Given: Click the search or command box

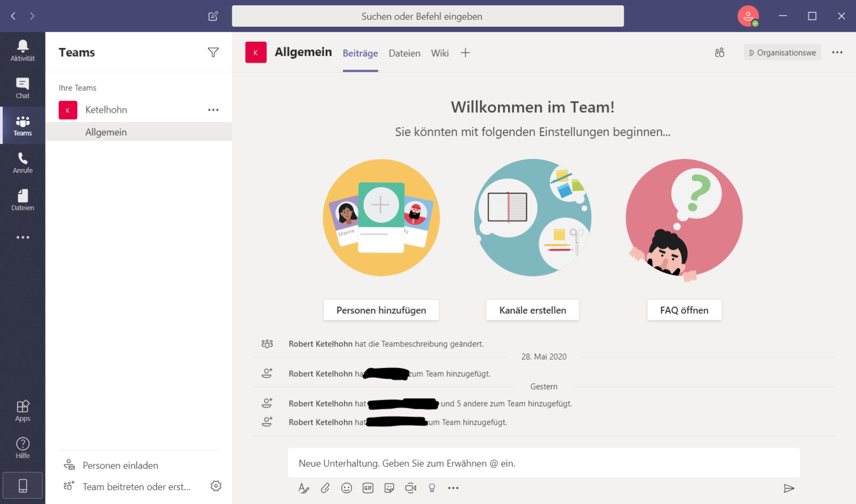Looking at the screenshot, I should [427, 16].
